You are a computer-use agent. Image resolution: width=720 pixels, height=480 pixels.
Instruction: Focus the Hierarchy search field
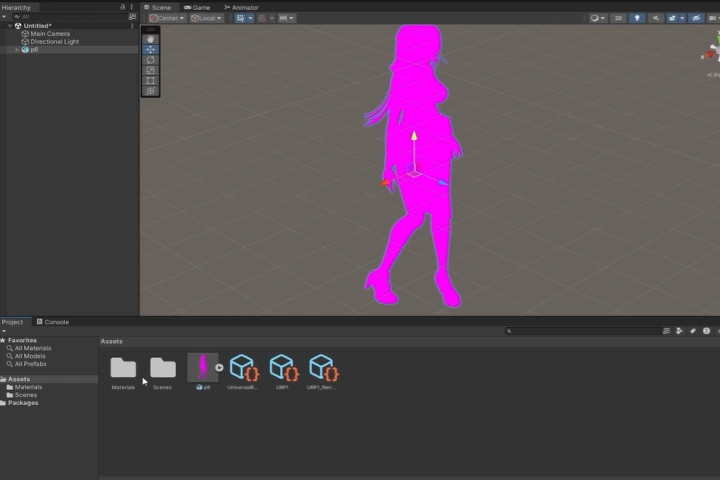pos(70,17)
